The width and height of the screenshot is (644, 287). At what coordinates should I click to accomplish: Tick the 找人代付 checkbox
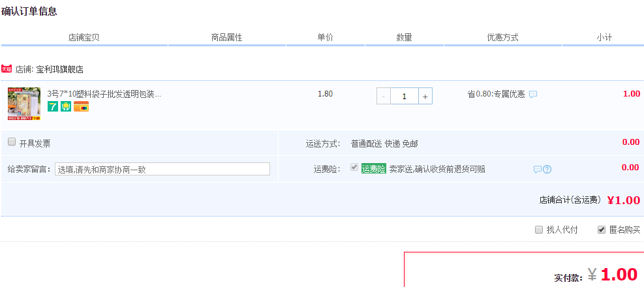pyautogui.click(x=539, y=230)
